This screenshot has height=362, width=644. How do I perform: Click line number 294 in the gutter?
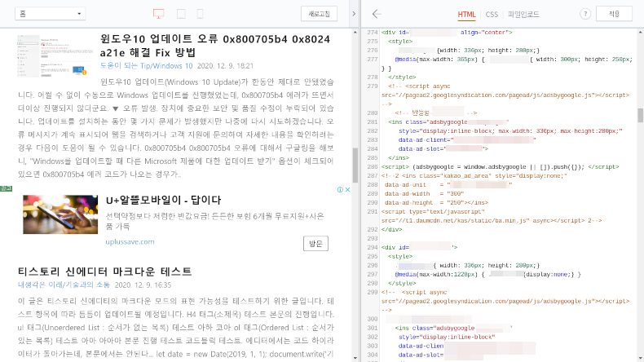[373, 247]
